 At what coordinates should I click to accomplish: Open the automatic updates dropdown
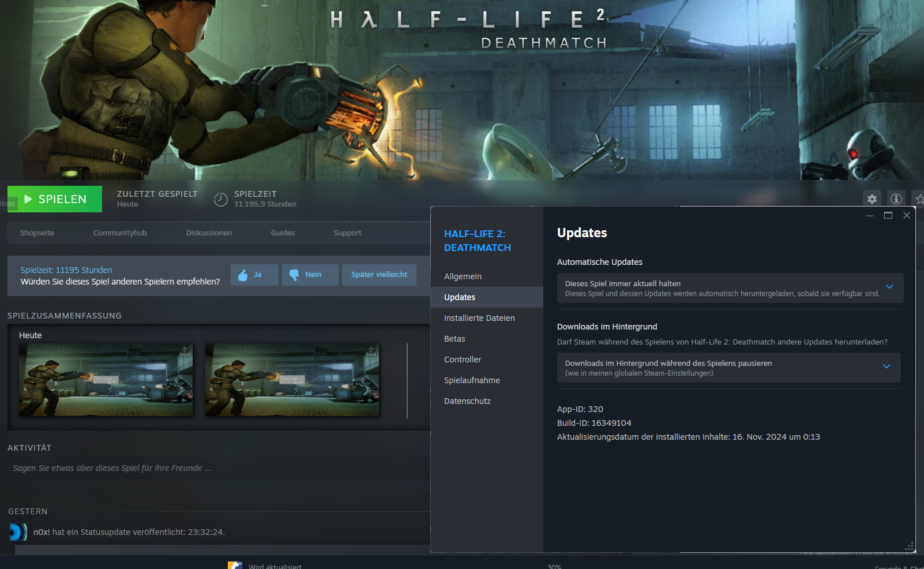point(730,288)
